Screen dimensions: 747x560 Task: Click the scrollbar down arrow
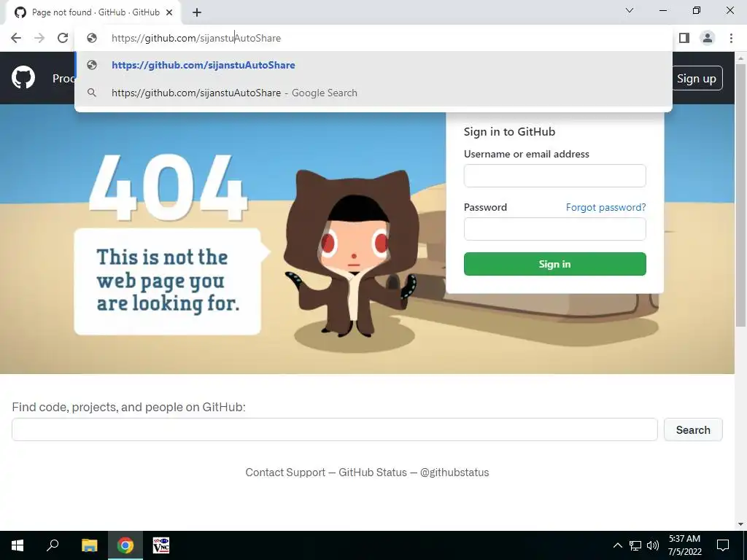740,524
